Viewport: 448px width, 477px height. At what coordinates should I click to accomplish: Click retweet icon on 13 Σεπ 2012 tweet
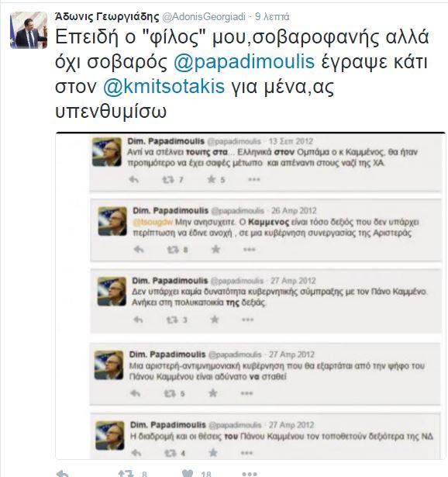pos(168,180)
